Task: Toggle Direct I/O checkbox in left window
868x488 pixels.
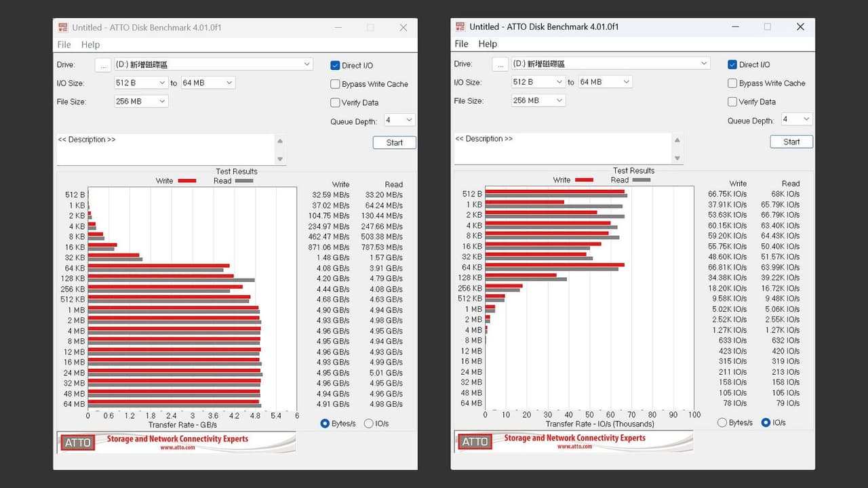Action: 335,66
